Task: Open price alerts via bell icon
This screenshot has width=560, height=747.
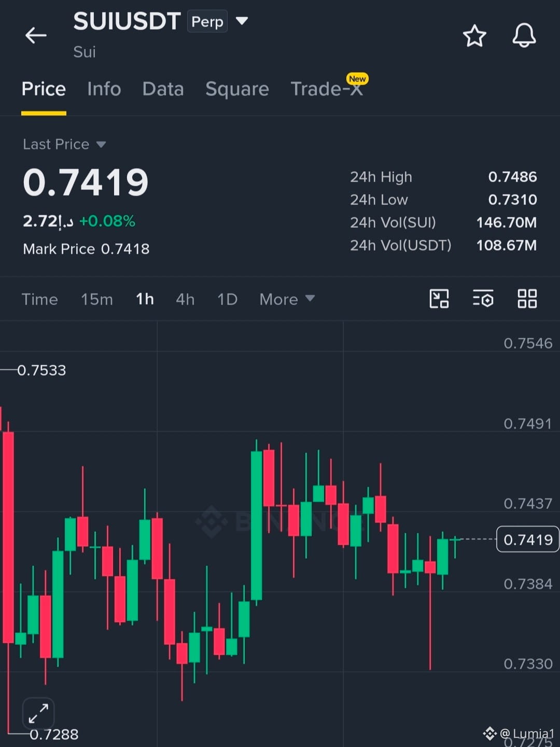Action: tap(524, 35)
